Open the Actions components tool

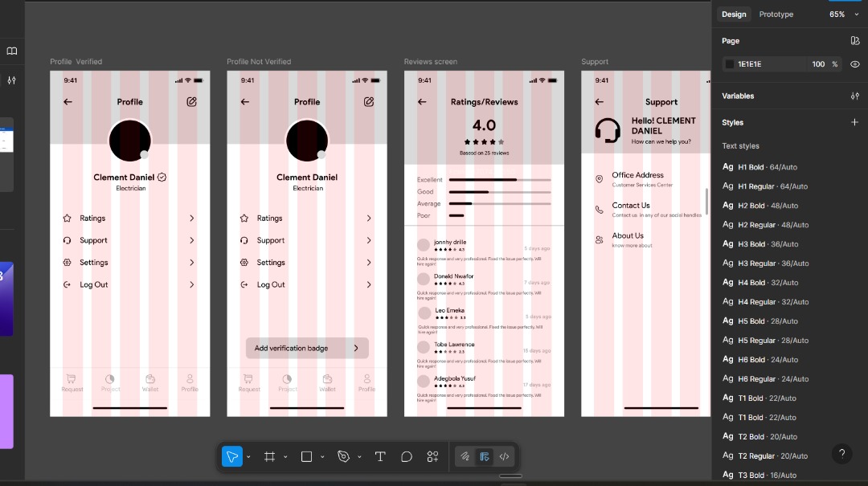pos(432,456)
